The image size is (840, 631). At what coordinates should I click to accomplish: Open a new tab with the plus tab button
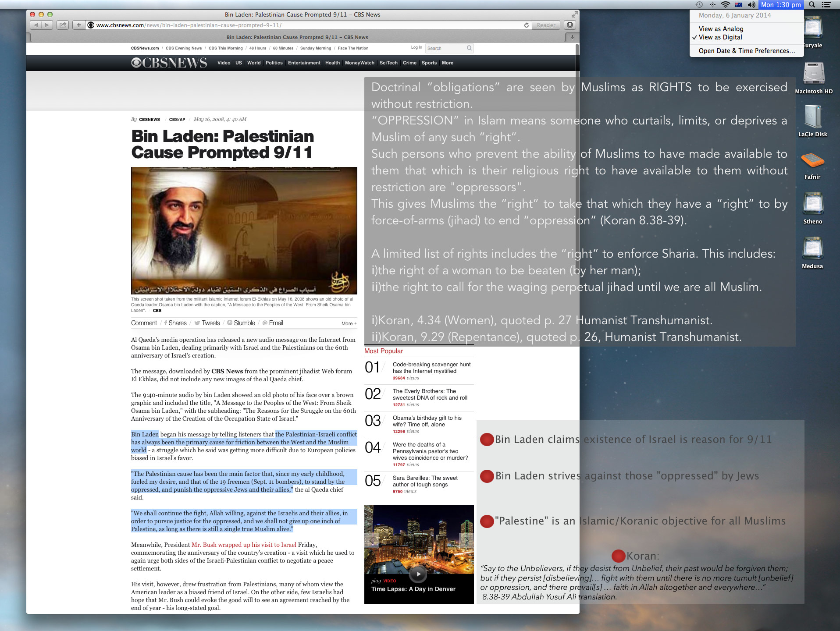point(572,37)
